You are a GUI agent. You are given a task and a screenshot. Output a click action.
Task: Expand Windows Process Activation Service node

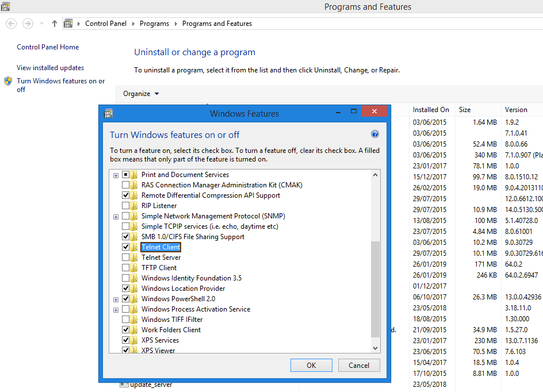(x=116, y=310)
